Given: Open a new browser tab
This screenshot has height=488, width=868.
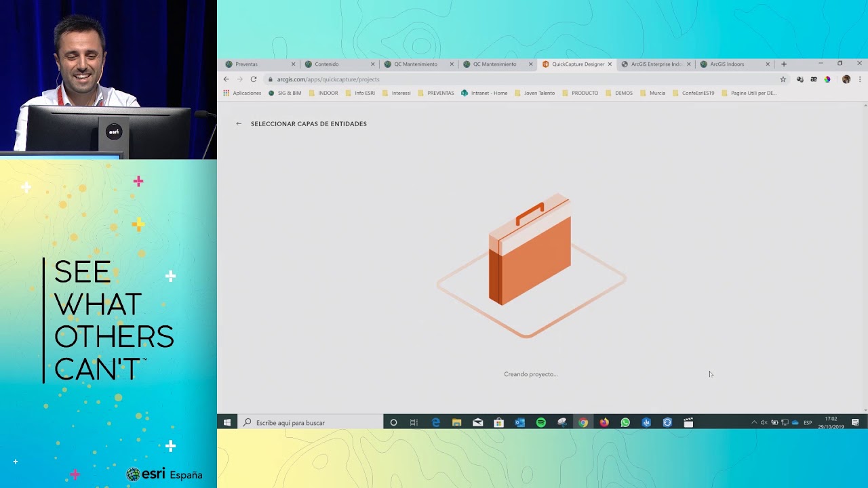Looking at the screenshot, I should 784,64.
